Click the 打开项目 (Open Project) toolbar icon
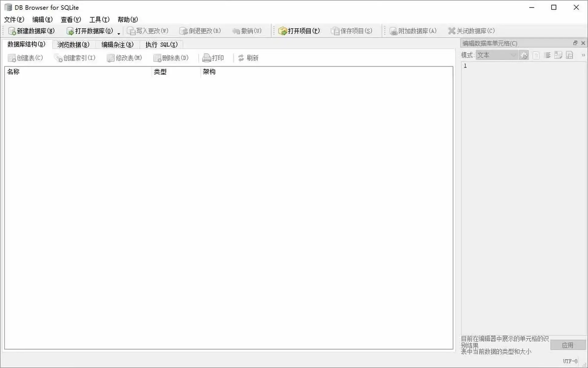Image resolution: width=588 pixels, height=368 pixels. 282,31
